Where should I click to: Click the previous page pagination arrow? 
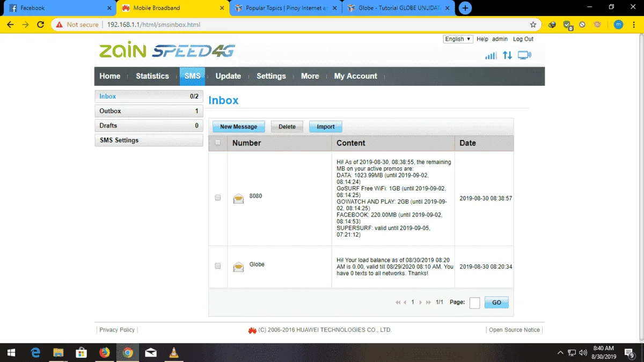click(405, 302)
